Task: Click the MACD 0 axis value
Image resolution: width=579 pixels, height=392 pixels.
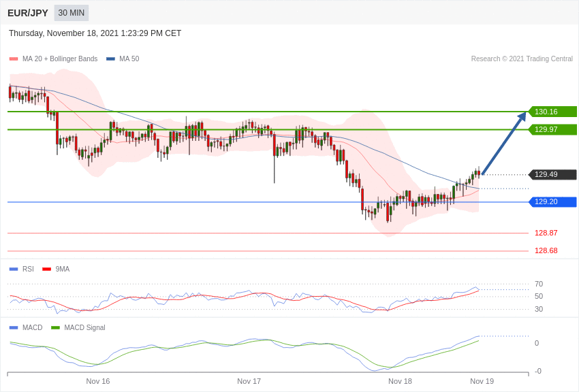Action: point(537,343)
